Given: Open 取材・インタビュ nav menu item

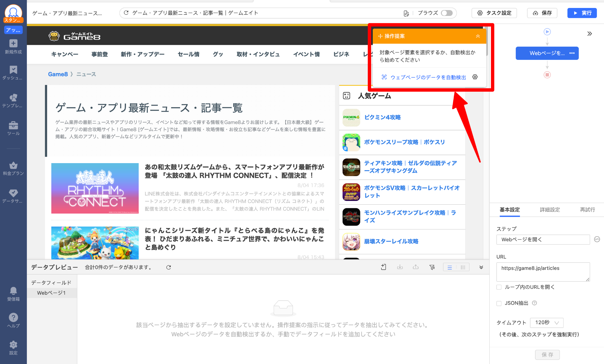Looking at the screenshot, I should coord(258,54).
